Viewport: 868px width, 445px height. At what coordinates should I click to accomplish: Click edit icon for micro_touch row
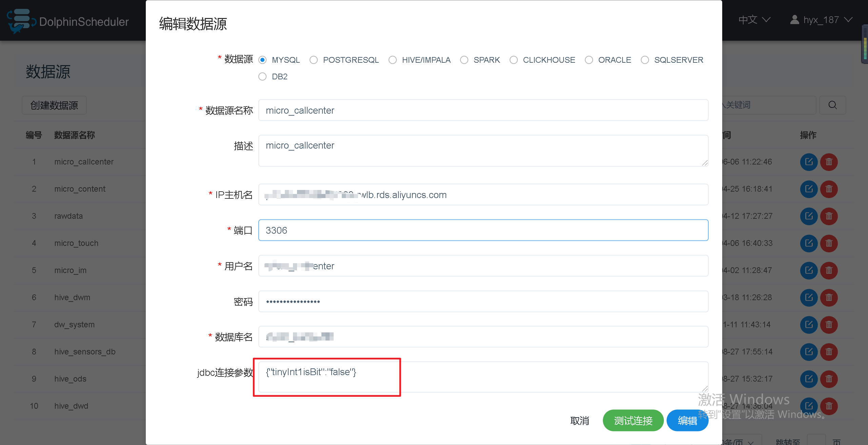point(809,243)
